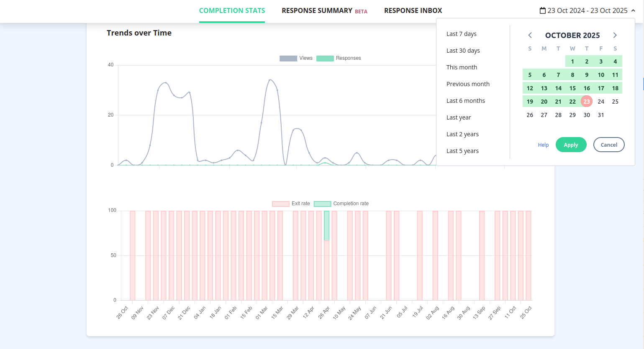Screen dimensions: 644x349
Task: Apply the selected date range
Action: 571,145
